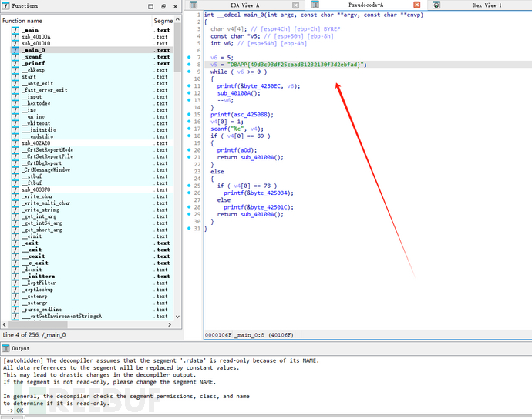This screenshot has height=419, width=532.
Task: Switch to the Hex View-1 tab
Action: click(488, 5)
